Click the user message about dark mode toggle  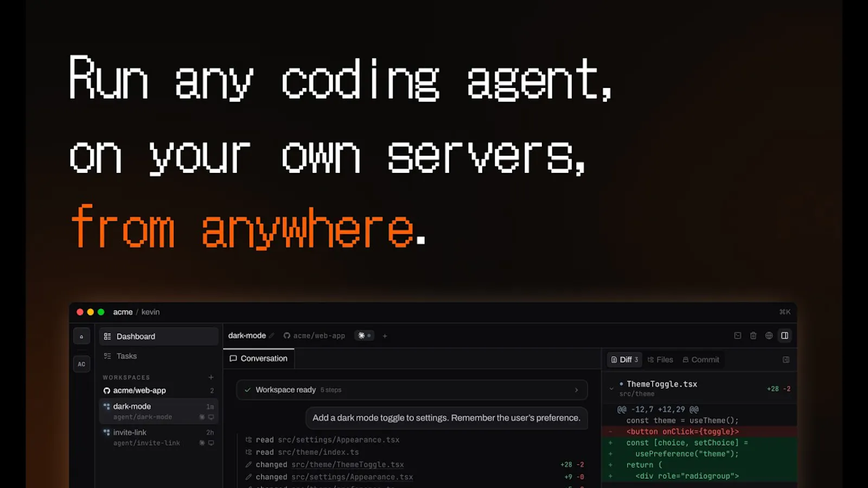click(x=446, y=418)
